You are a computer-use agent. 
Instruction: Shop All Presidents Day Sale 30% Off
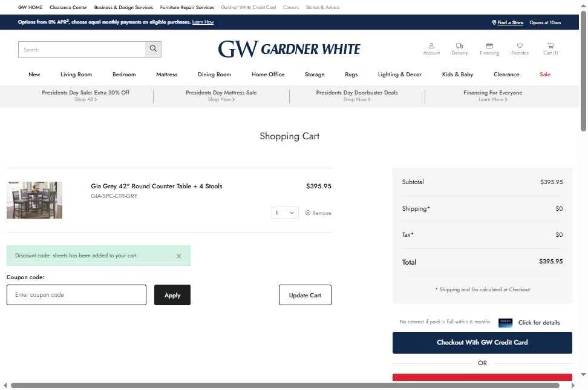[x=85, y=99]
